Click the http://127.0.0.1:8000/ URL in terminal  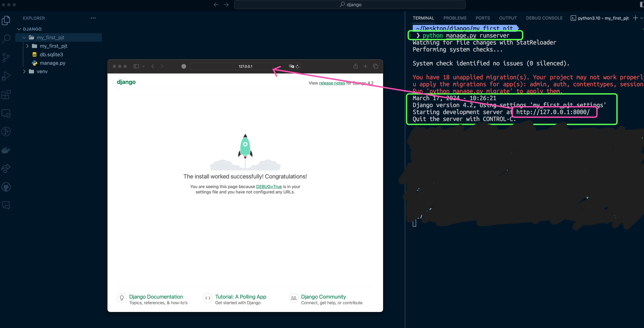click(553, 112)
